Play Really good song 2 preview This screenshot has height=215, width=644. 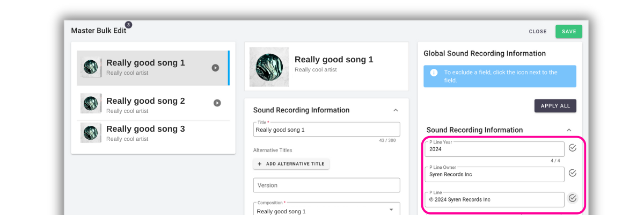tap(217, 103)
